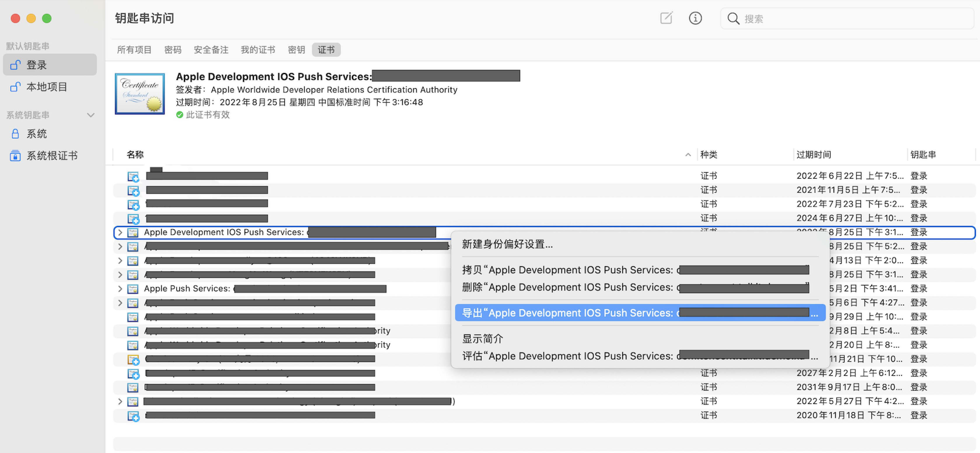Screen dimensions: 980x453
Task: Switch to the 我的证书 tab
Action: (258, 50)
